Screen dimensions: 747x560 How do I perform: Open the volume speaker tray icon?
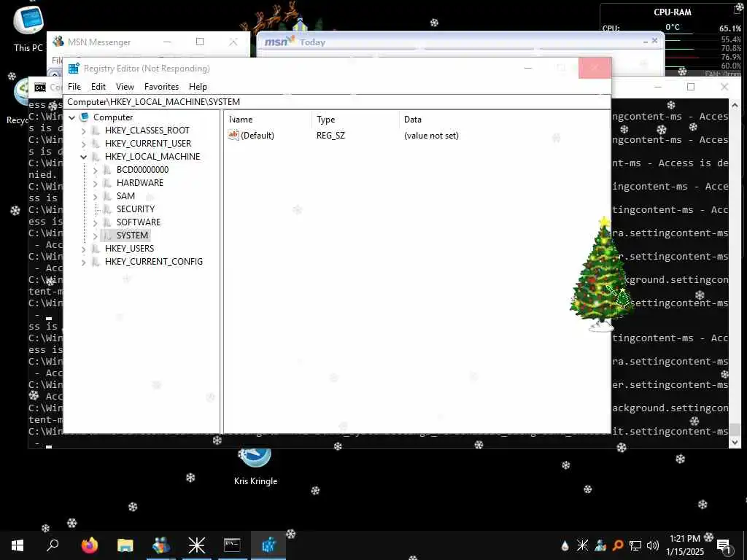pos(653,545)
